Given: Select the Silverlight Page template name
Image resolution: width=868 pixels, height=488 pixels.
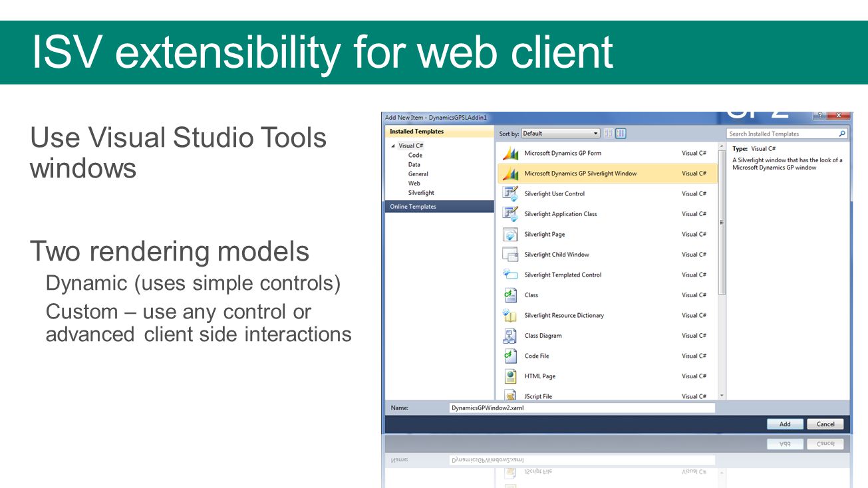Looking at the screenshot, I should [x=545, y=234].
